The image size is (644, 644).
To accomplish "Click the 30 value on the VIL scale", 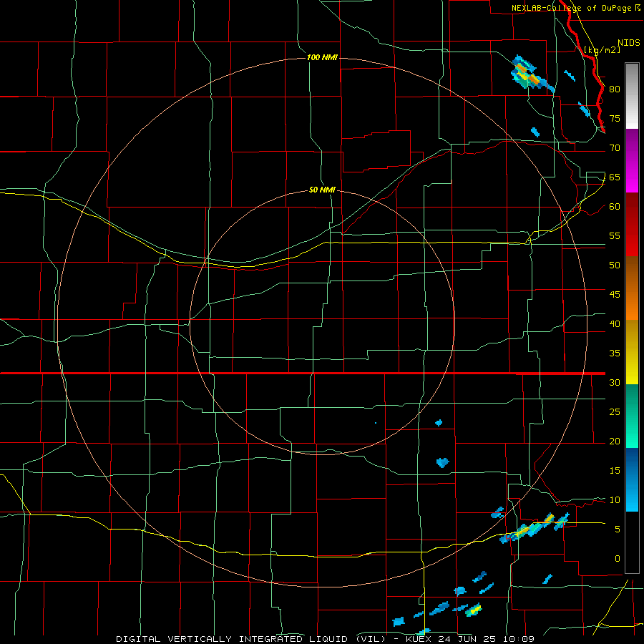I will pyautogui.click(x=615, y=383).
